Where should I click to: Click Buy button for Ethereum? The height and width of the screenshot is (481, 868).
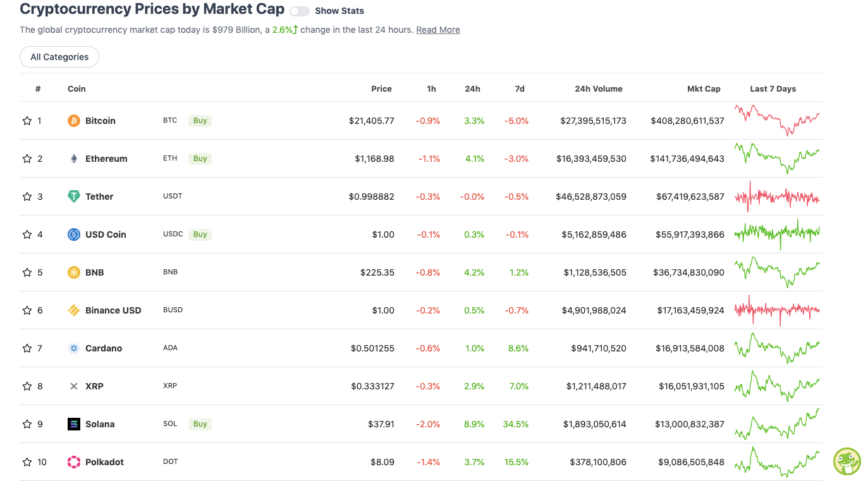point(200,159)
